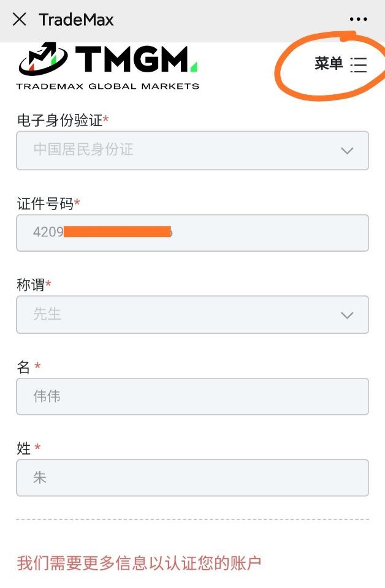Click the 名 field label

click(24, 367)
